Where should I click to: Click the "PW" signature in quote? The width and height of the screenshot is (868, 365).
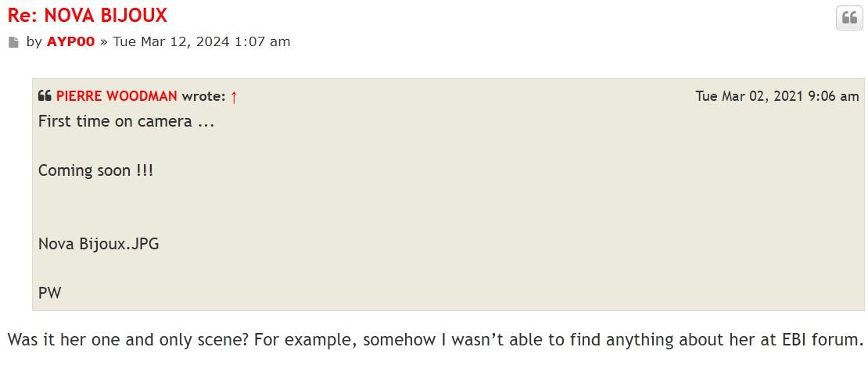[49, 293]
